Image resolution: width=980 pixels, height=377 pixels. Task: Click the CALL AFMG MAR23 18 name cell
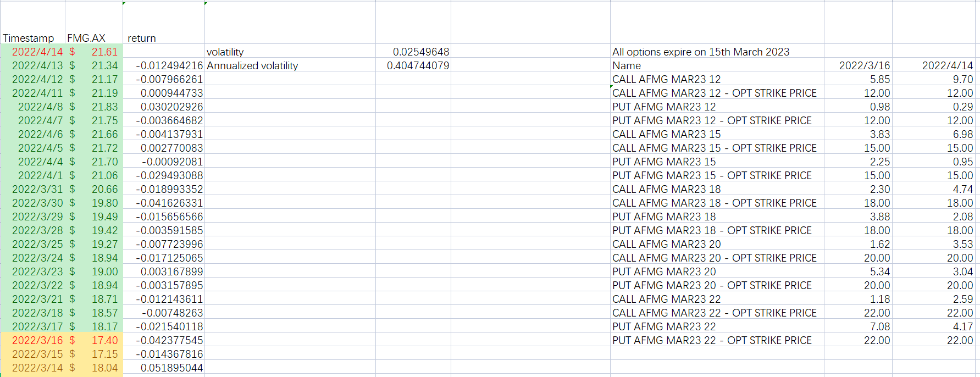tap(717, 189)
